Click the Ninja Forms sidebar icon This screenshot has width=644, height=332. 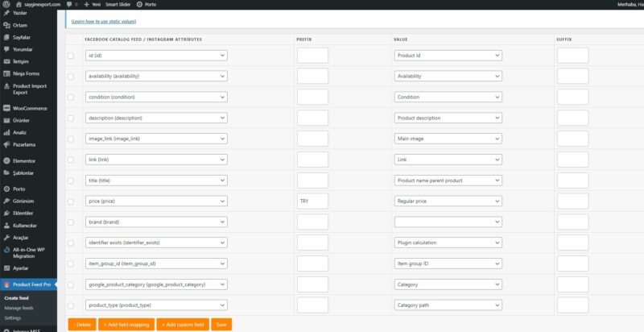tap(6, 73)
